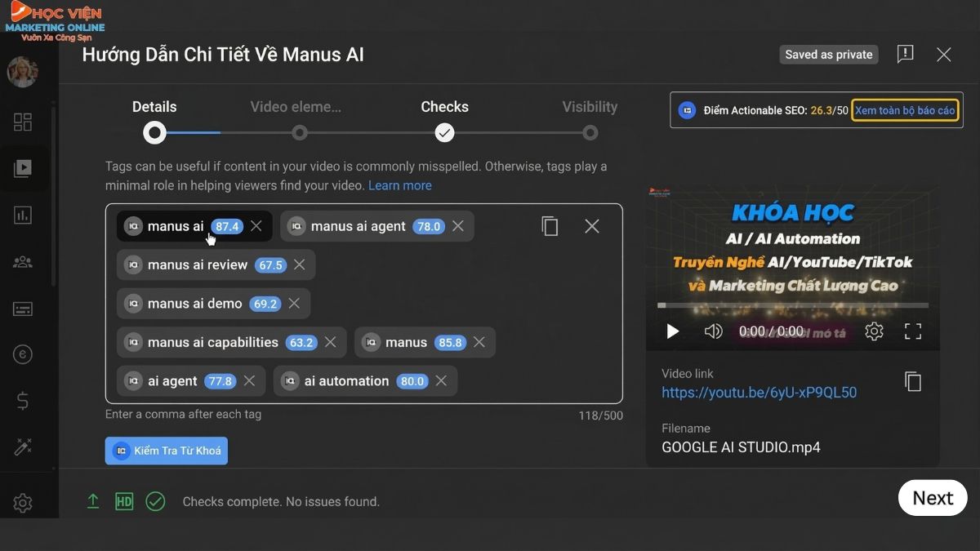Open the Analytics section
The width and height of the screenshot is (980, 551).
(x=22, y=215)
